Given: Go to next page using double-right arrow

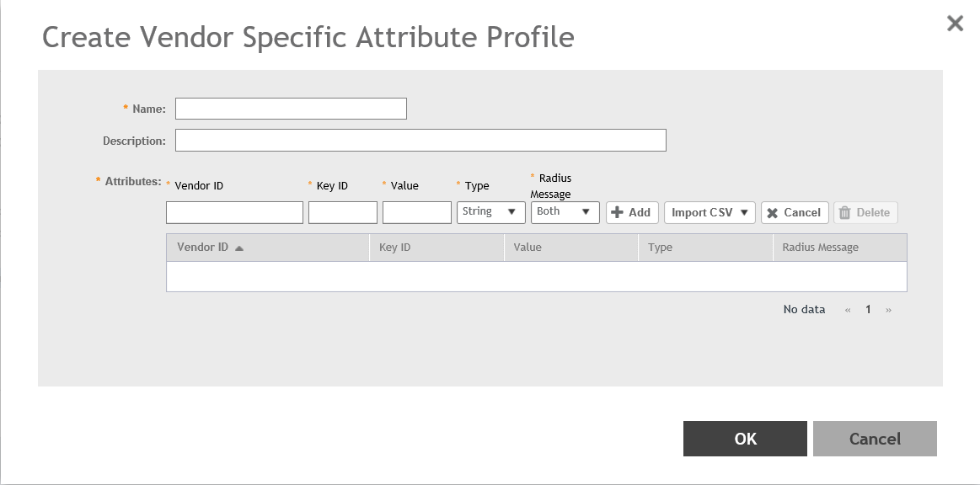Looking at the screenshot, I should [x=888, y=310].
